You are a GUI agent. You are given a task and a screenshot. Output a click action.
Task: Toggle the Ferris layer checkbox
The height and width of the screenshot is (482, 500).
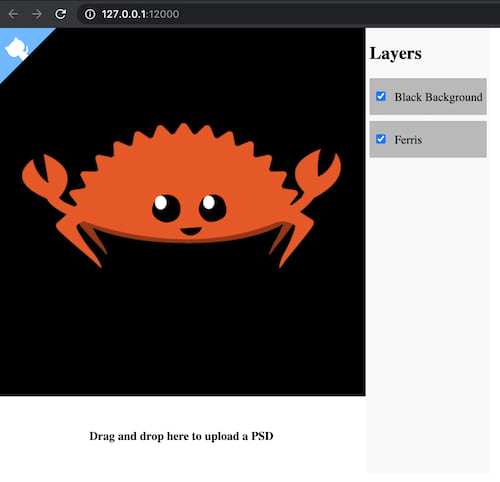[x=381, y=139]
